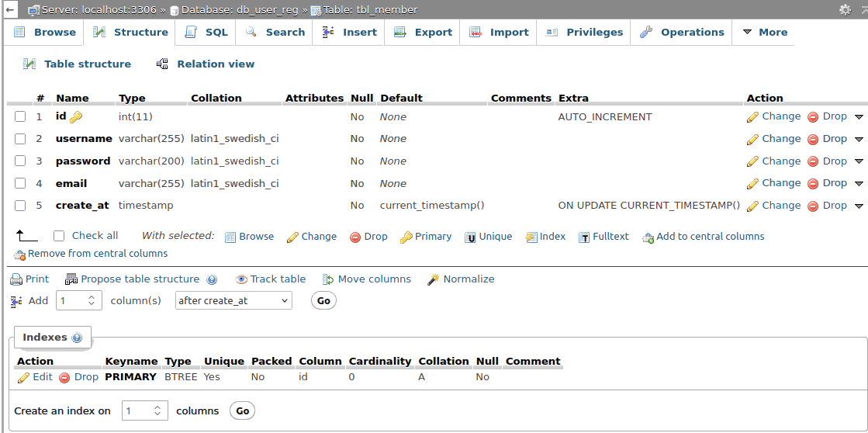Open the 'after create_at' position dropdown
The height and width of the screenshot is (433, 868).
pos(233,300)
